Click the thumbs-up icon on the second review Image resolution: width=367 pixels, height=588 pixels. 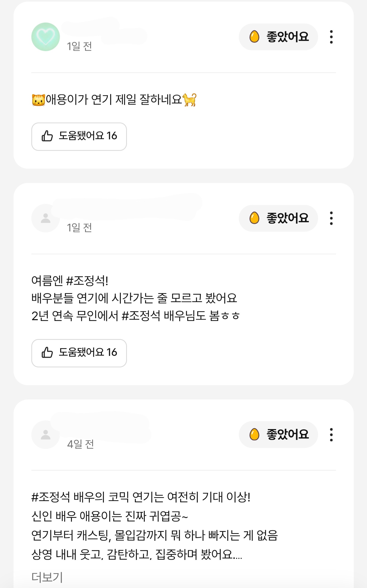pyautogui.click(x=47, y=353)
